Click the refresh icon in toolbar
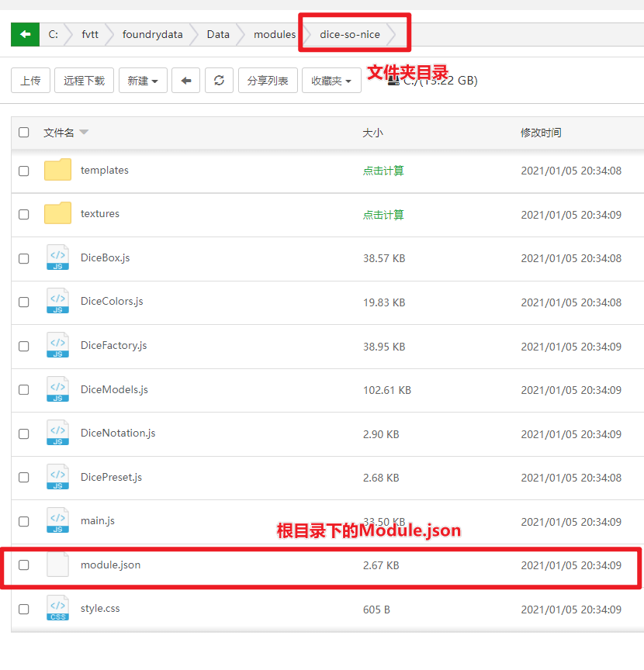Viewport: 644px width, 670px height. pos(219,81)
